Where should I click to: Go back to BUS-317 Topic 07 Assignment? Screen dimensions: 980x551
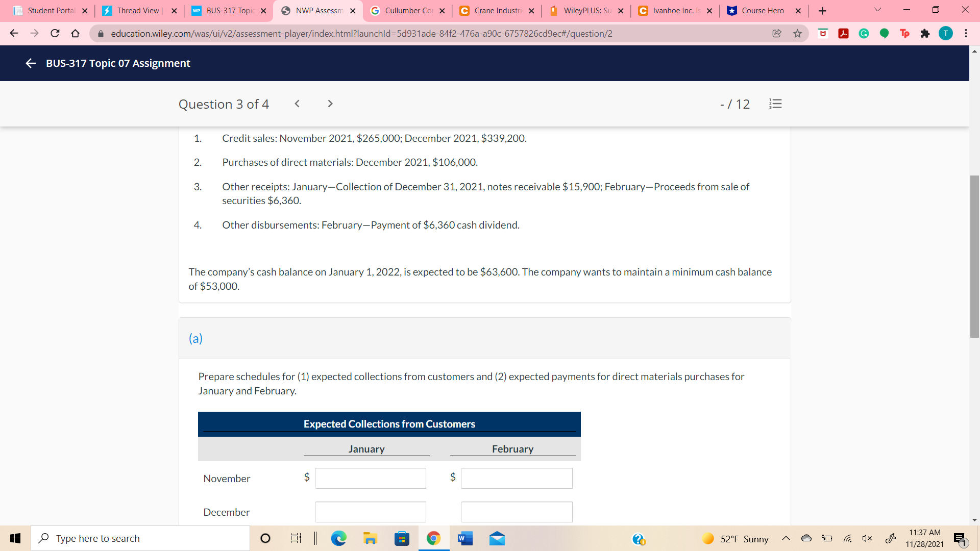tap(31, 63)
